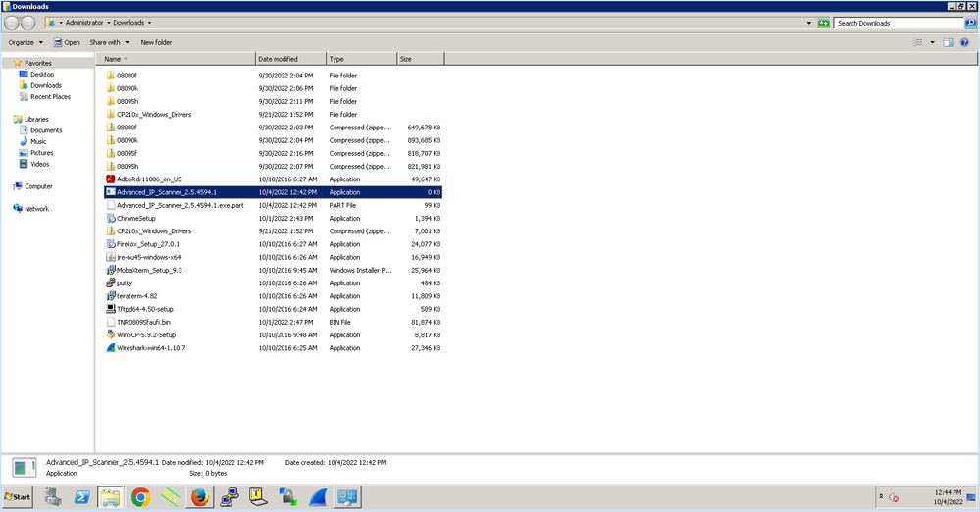This screenshot has width=980, height=512.
Task: Select the Wireshark-win64-1.10.7 installer file
Action: point(150,347)
